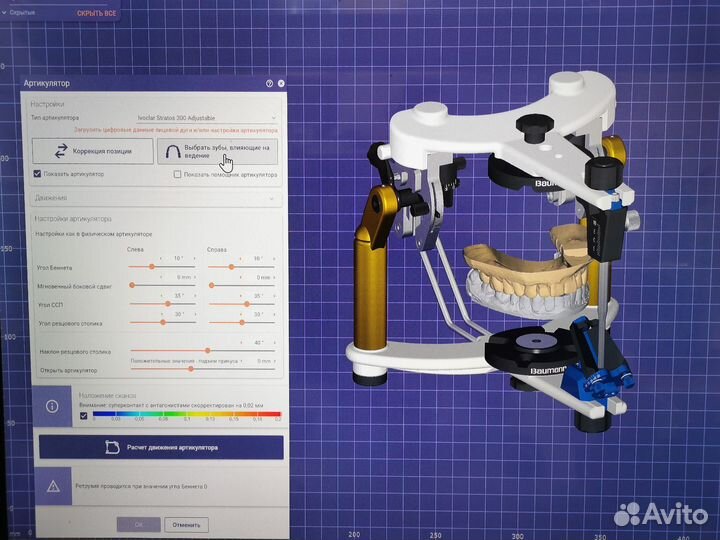Toggle the color scale checkbox
The width and height of the screenshot is (720, 540).
(x=84, y=416)
